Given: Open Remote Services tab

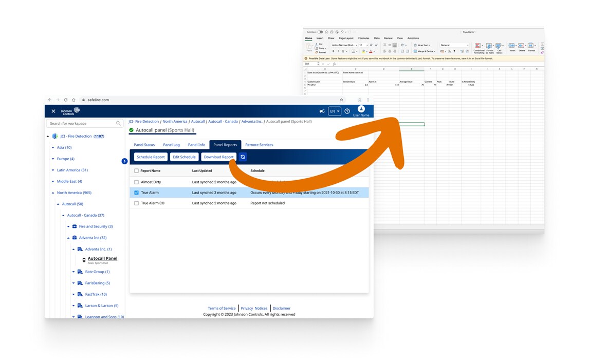Looking at the screenshot, I should point(259,145).
